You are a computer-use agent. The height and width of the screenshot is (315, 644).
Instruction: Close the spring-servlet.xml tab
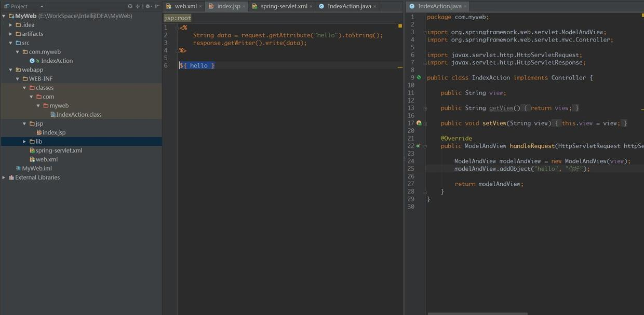[x=311, y=7]
